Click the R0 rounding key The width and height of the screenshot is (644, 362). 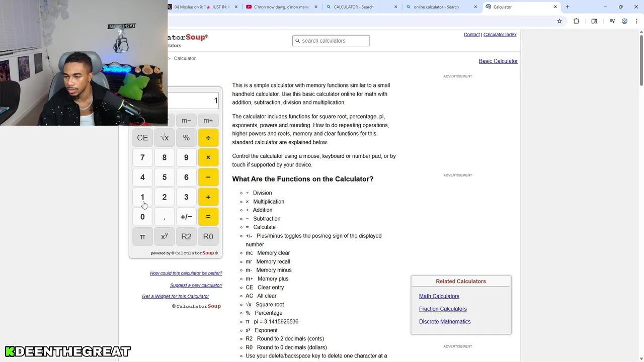tap(208, 236)
